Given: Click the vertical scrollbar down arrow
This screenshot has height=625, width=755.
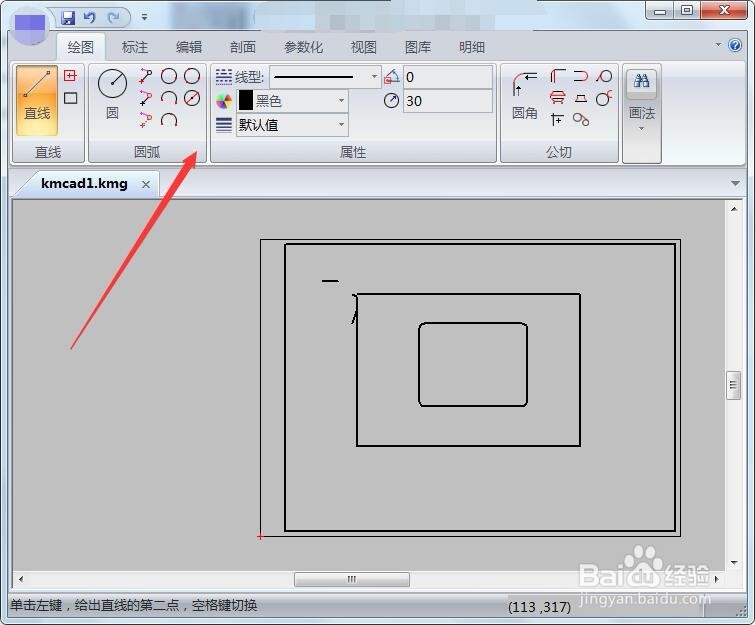Looking at the screenshot, I should pos(734,562).
